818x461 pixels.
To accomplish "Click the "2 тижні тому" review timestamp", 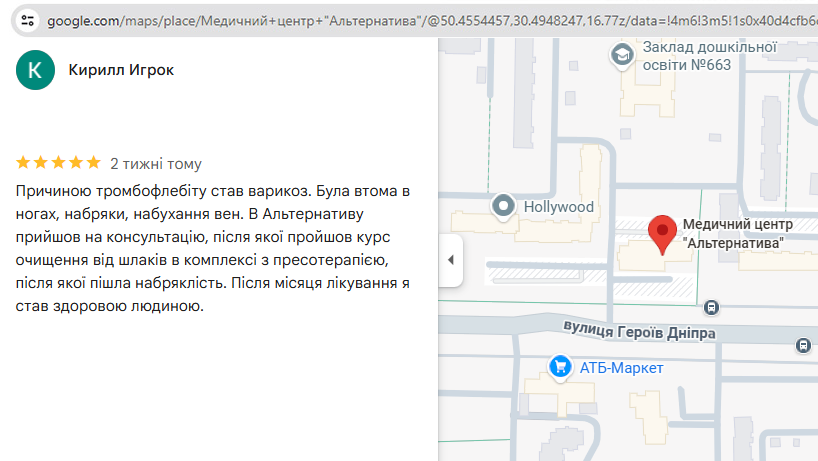I will pos(156,164).
